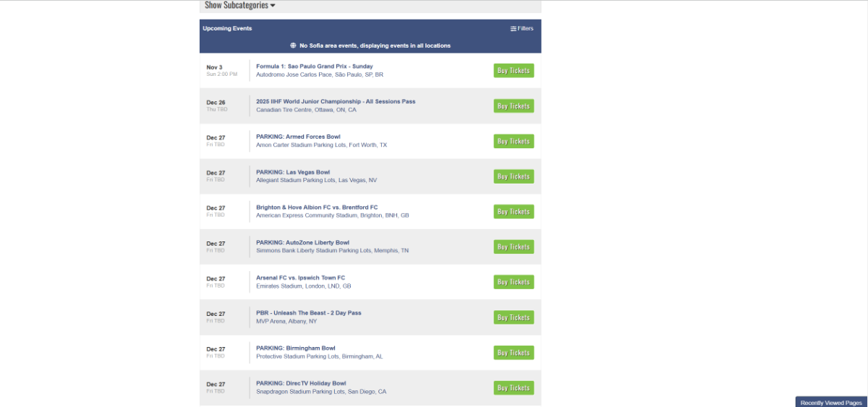This screenshot has width=868, height=407.
Task: Buy tickets for Arsenal FC vs. Ipswich Town
Action: (514, 282)
